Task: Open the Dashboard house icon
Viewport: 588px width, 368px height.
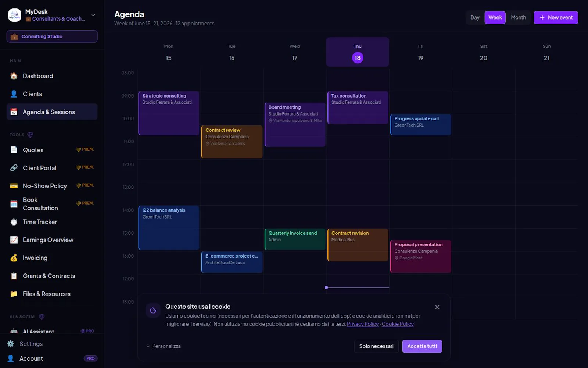Action: pyautogui.click(x=14, y=76)
